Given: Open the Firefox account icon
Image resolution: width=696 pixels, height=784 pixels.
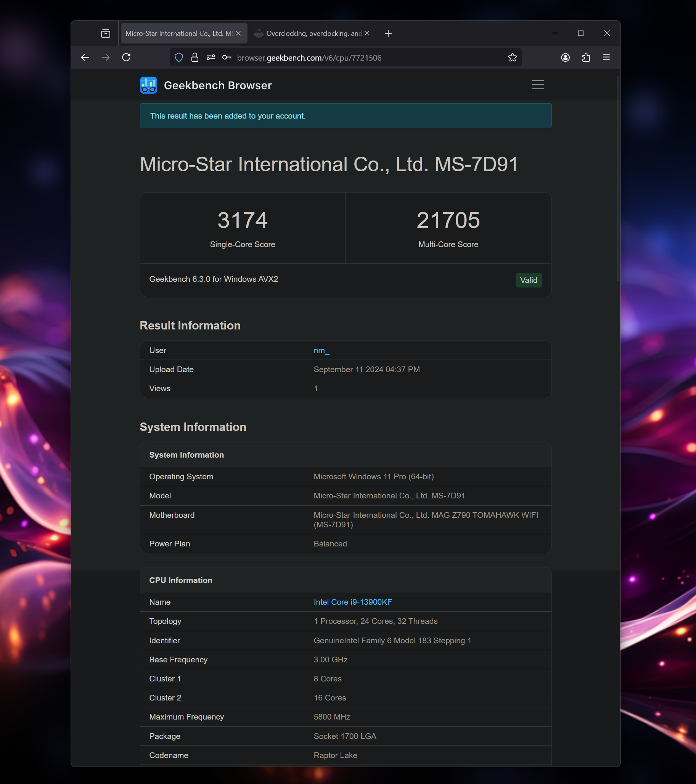Looking at the screenshot, I should (x=565, y=58).
